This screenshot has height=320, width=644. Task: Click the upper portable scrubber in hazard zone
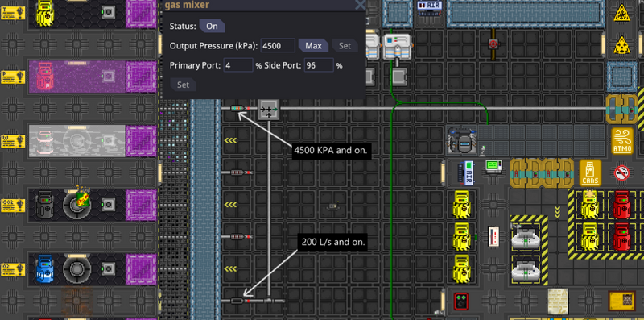click(x=526, y=236)
